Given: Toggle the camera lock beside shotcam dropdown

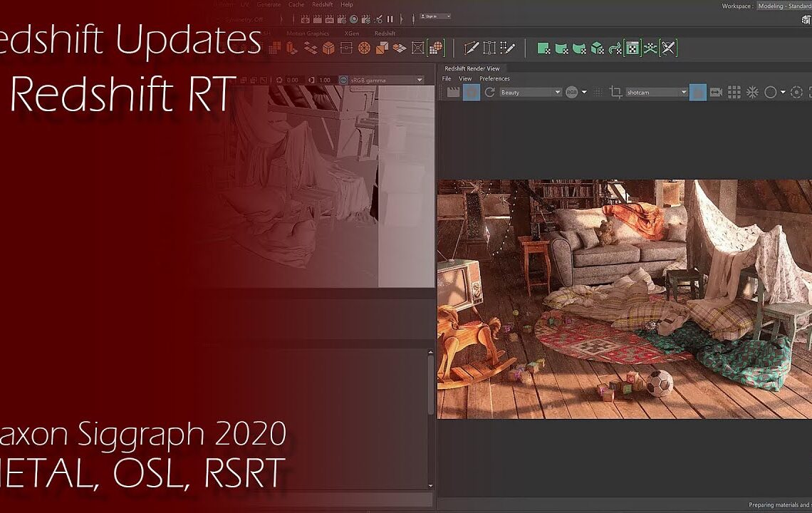Looking at the screenshot, I should tap(699, 91).
